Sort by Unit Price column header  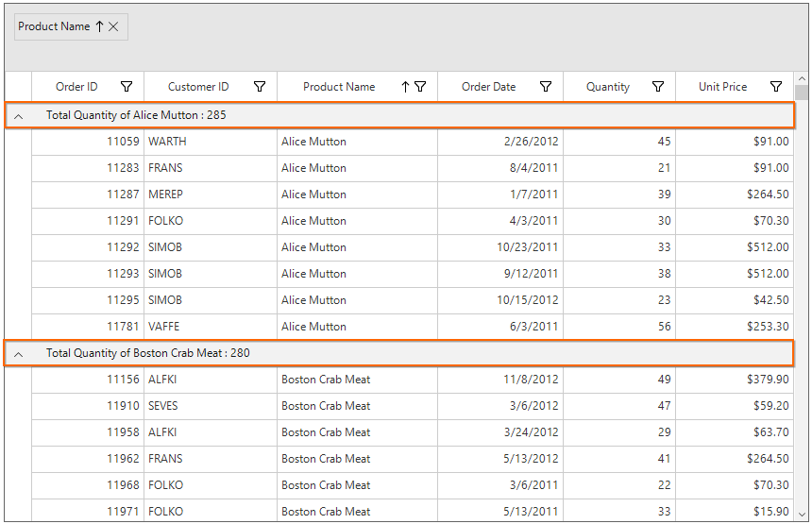tap(723, 87)
